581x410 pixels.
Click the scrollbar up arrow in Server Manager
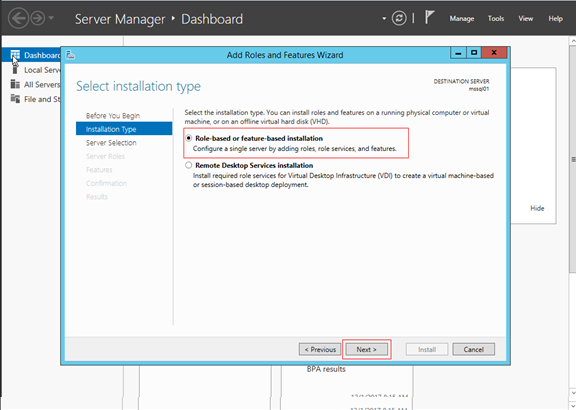(573, 40)
